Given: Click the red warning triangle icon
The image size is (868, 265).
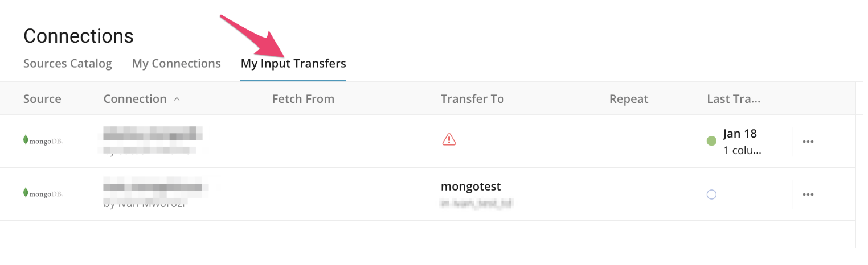Looking at the screenshot, I should pyautogui.click(x=449, y=139).
